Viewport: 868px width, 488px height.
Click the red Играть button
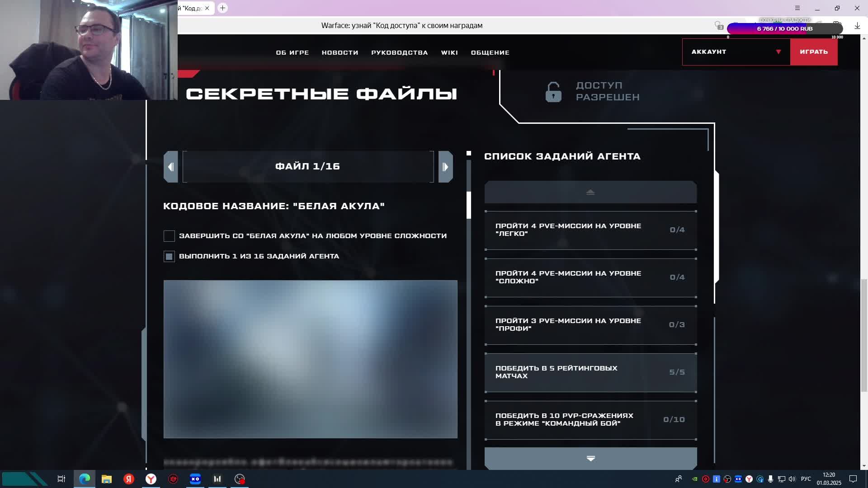[x=814, y=52]
